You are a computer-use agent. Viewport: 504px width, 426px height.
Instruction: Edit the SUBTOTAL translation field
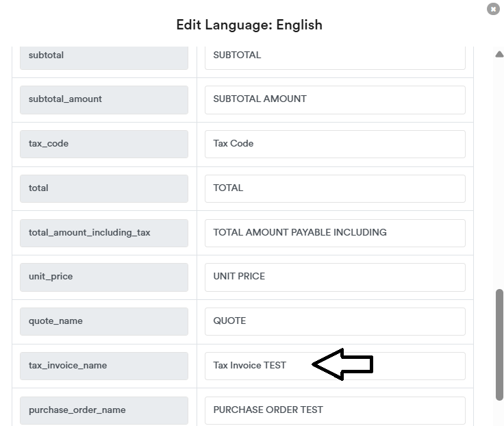(x=334, y=55)
